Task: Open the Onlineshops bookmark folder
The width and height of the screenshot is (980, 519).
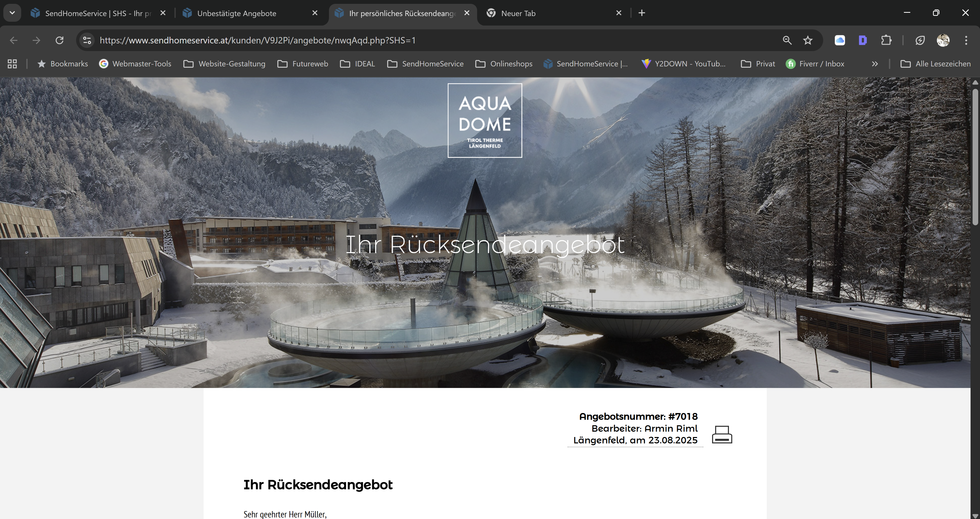Action: [504, 64]
